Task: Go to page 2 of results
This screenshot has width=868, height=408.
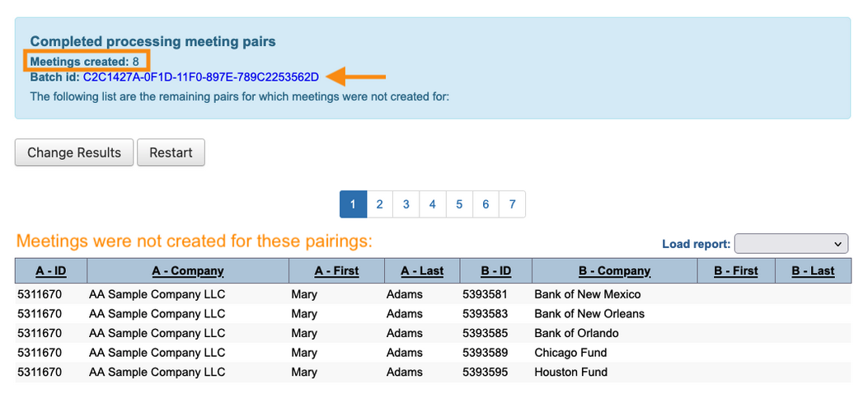Action: (379, 204)
